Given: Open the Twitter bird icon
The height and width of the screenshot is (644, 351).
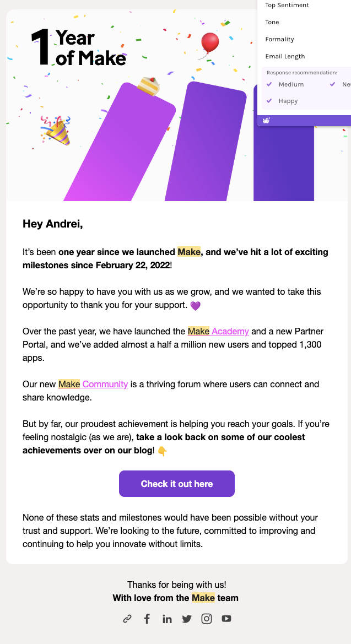Looking at the screenshot, I should [187, 619].
